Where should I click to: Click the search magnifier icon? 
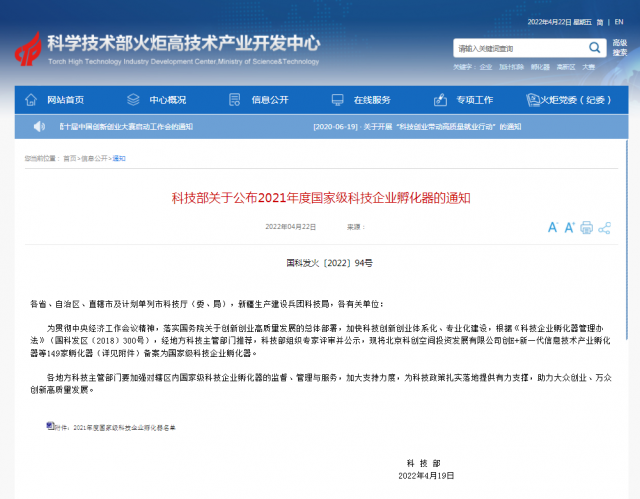point(594,48)
